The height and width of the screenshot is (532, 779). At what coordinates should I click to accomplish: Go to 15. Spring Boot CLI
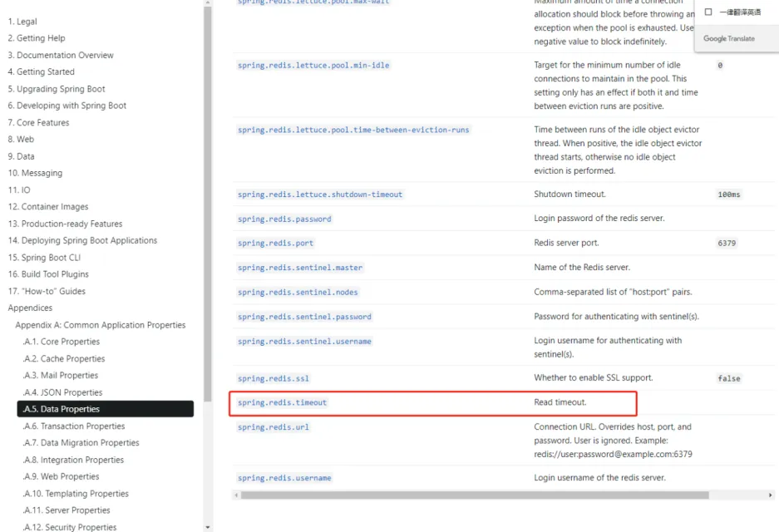tap(44, 258)
